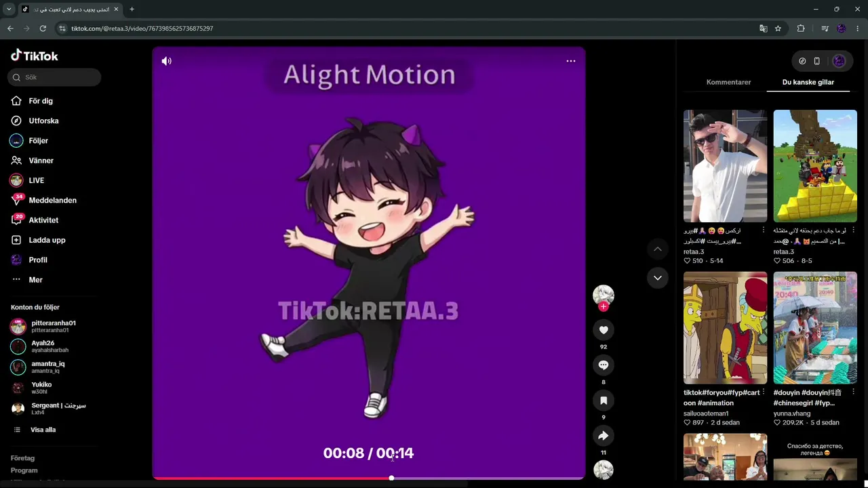Viewport: 868px width, 488px height.
Task: Bookmark this page with the star icon
Action: [x=778, y=28]
